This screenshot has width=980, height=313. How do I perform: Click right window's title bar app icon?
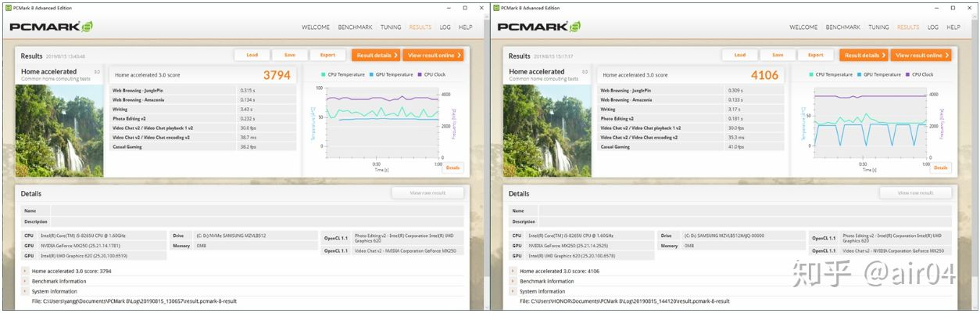coord(495,8)
